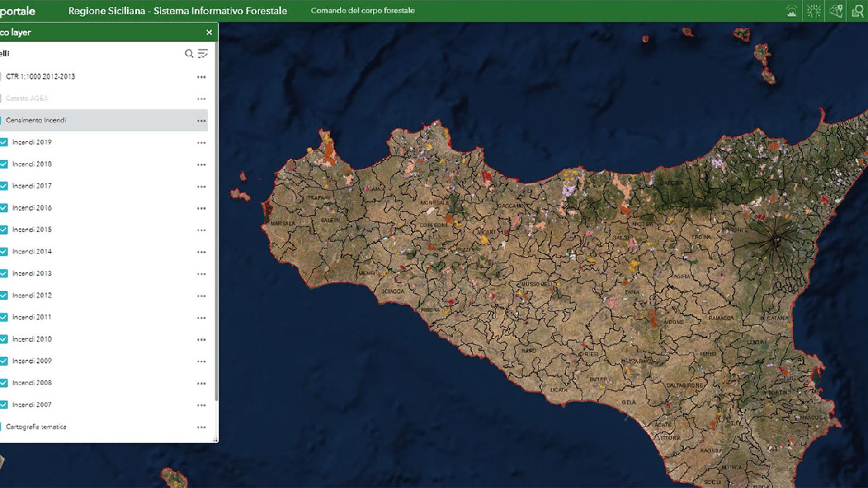Open options menu for Incendi 2009

[x=201, y=362]
